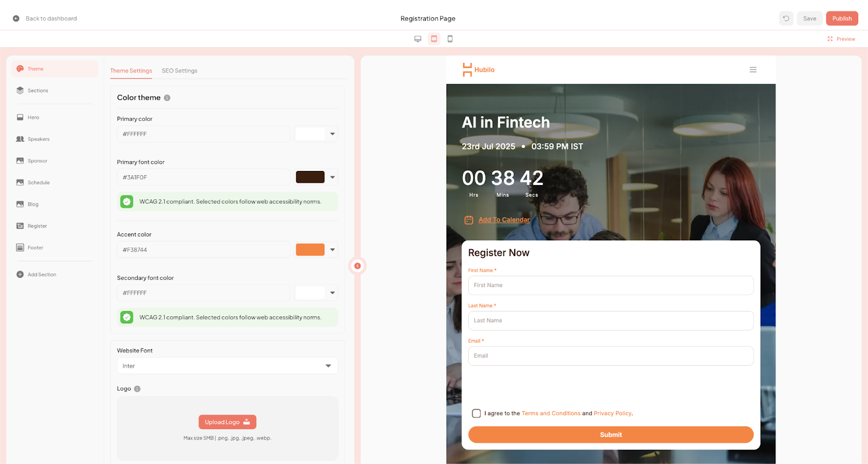Image resolution: width=868 pixels, height=464 pixels.
Task: Click the Primary color hex field #FFFFFF
Action: pos(203,134)
